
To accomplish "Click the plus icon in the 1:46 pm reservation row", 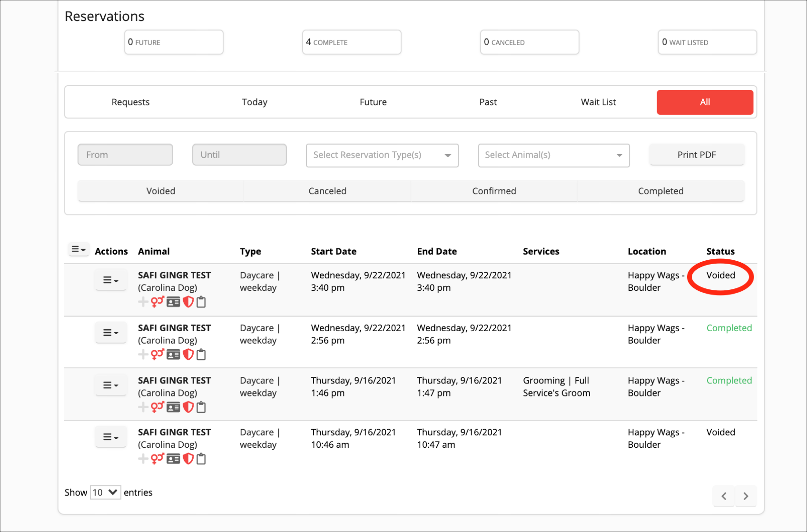I will click(x=143, y=407).
